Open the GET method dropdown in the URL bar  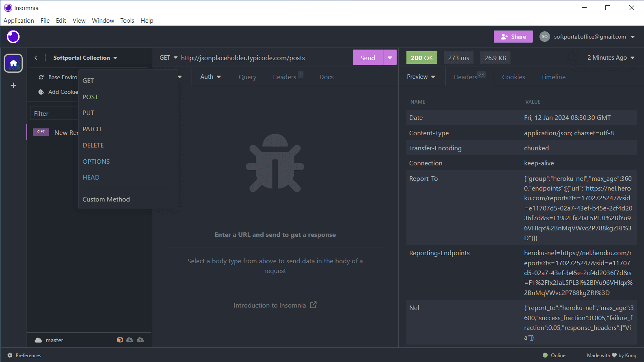(169, 58)
